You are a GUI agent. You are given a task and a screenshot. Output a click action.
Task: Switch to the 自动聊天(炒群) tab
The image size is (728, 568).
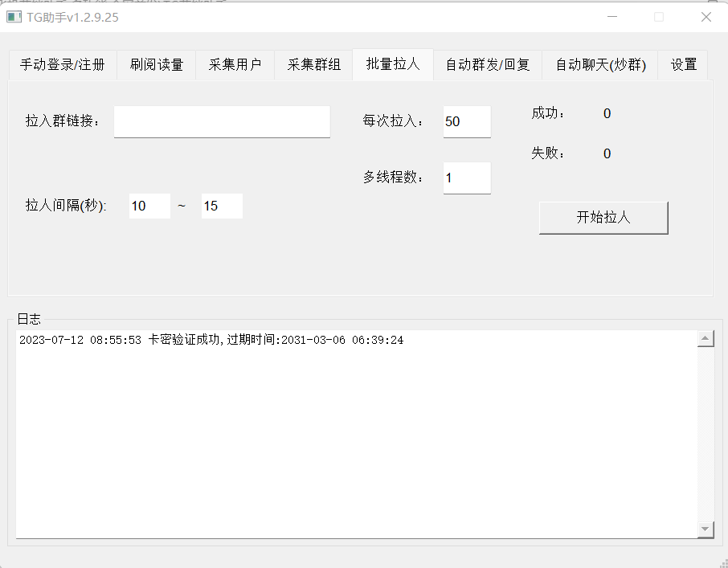pyautogui.click(x=600, y=65)
